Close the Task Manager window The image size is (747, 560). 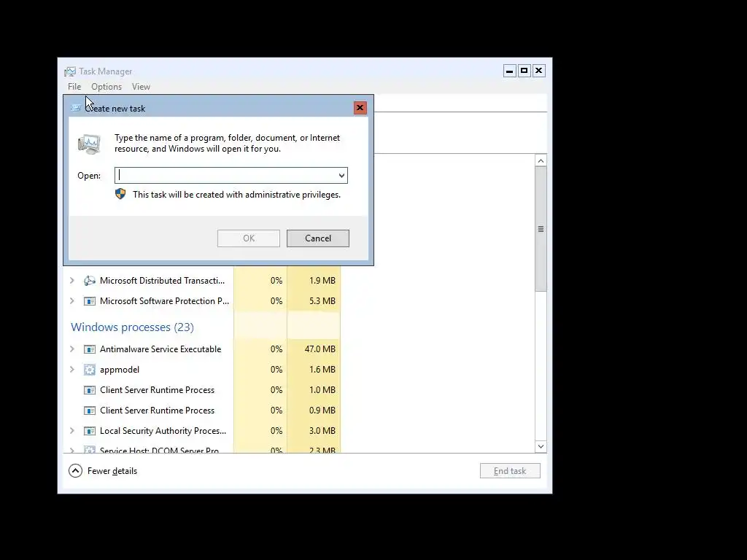pos(539,71)
